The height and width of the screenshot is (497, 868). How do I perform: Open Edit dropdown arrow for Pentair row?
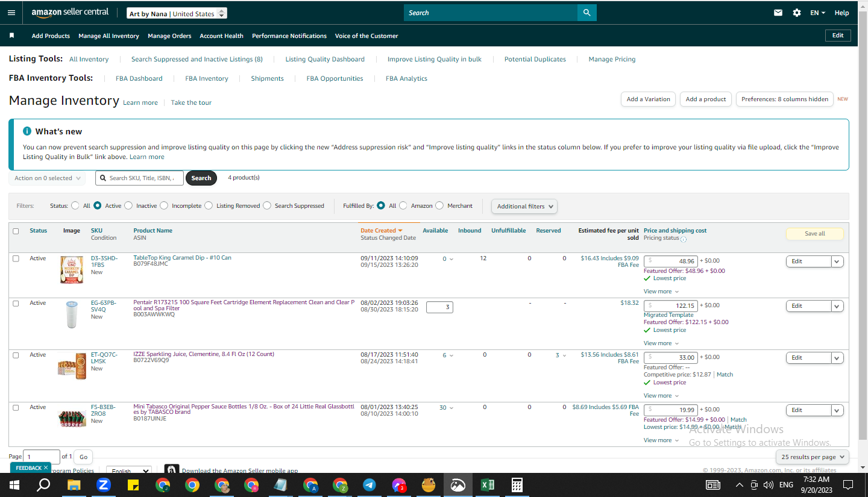click(837, 306)
